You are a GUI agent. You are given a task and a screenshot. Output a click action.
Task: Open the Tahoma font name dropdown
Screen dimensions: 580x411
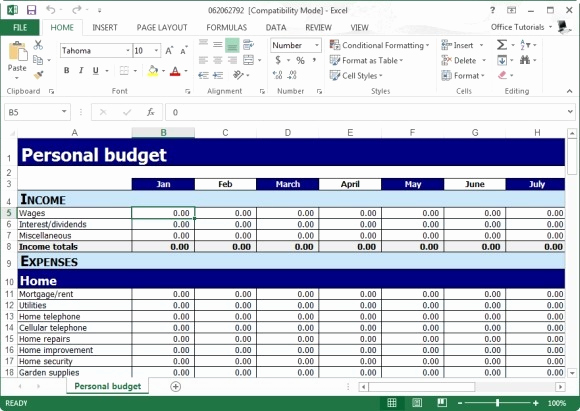[x=128, y=51]
